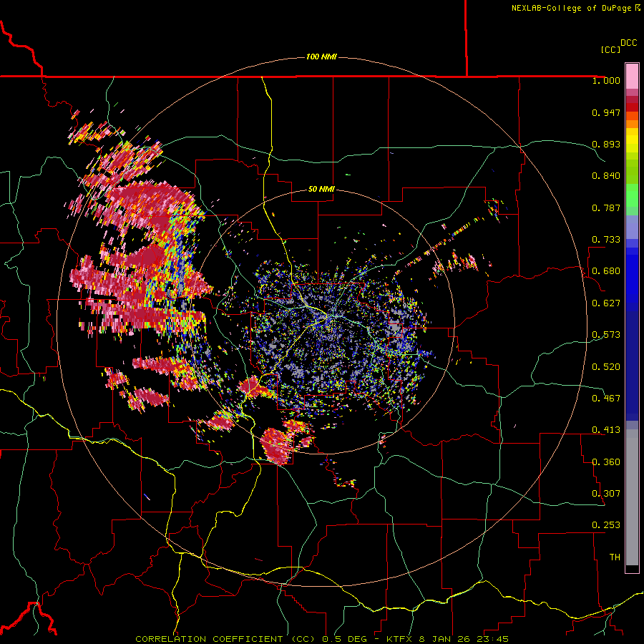Click the 0.573 color scale value
Image resolution: width=644 pixels, height=644 pixels.
pyautogui.click(x=606, y=335)
